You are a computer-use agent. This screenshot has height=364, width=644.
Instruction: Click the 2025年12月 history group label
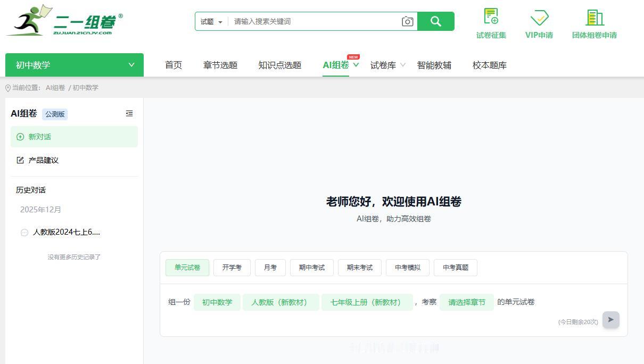[x=41, y=210]
